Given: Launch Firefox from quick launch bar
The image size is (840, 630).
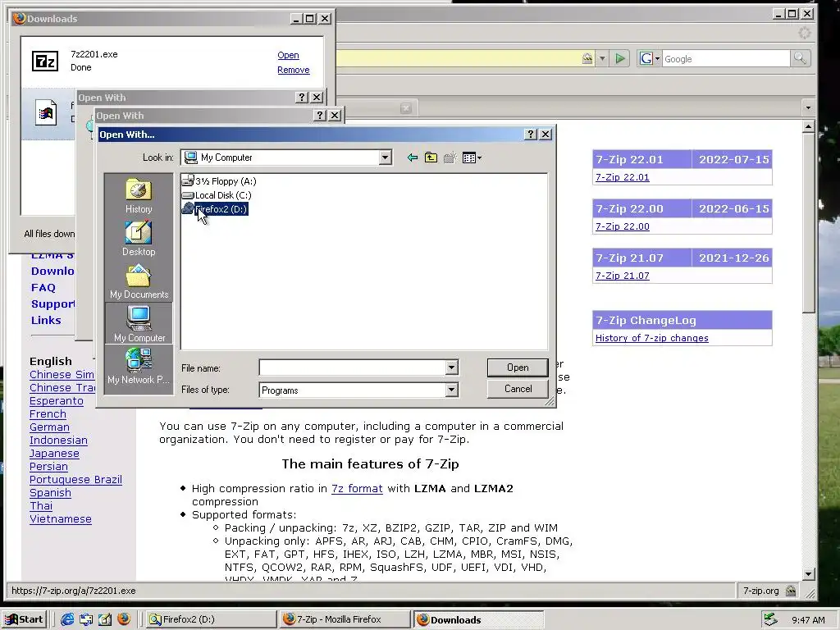Looking at the screenshot, I should coord(124,619).
